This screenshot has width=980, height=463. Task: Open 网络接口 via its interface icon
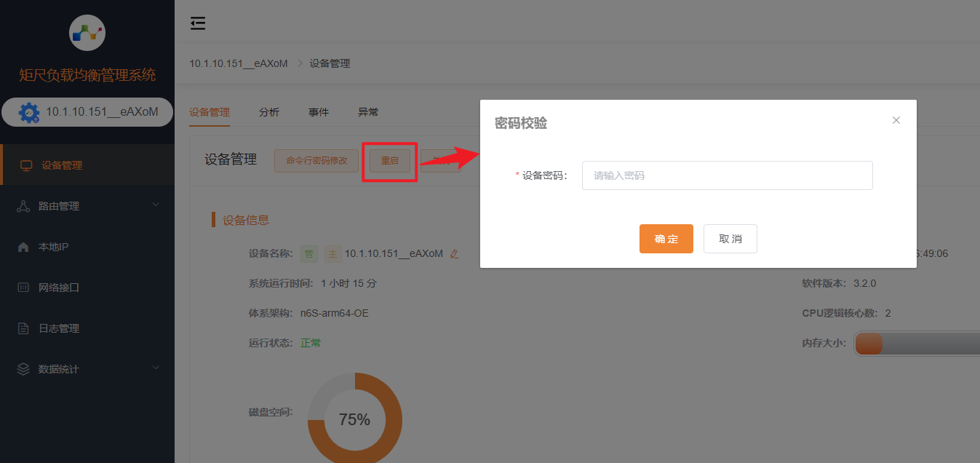(23, 288)
